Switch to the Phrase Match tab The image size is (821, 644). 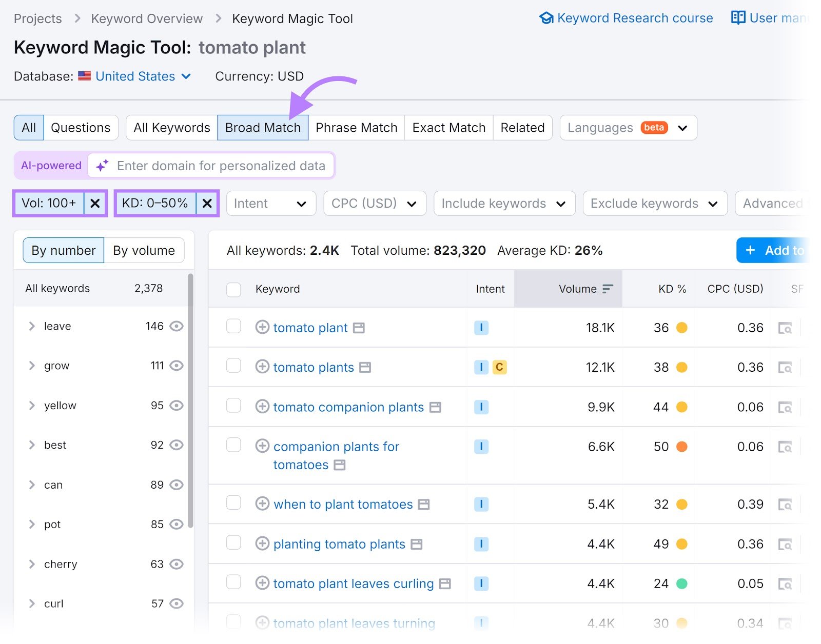coord(356,128)
